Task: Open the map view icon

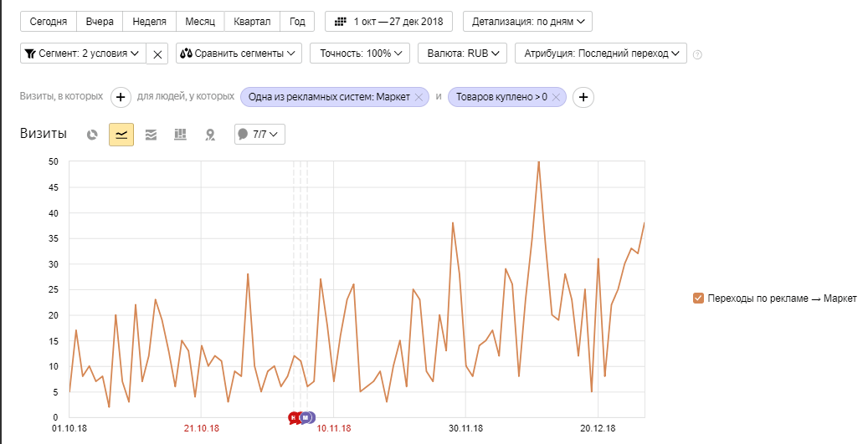Action: pyautogui.click(x=210, y=134)
